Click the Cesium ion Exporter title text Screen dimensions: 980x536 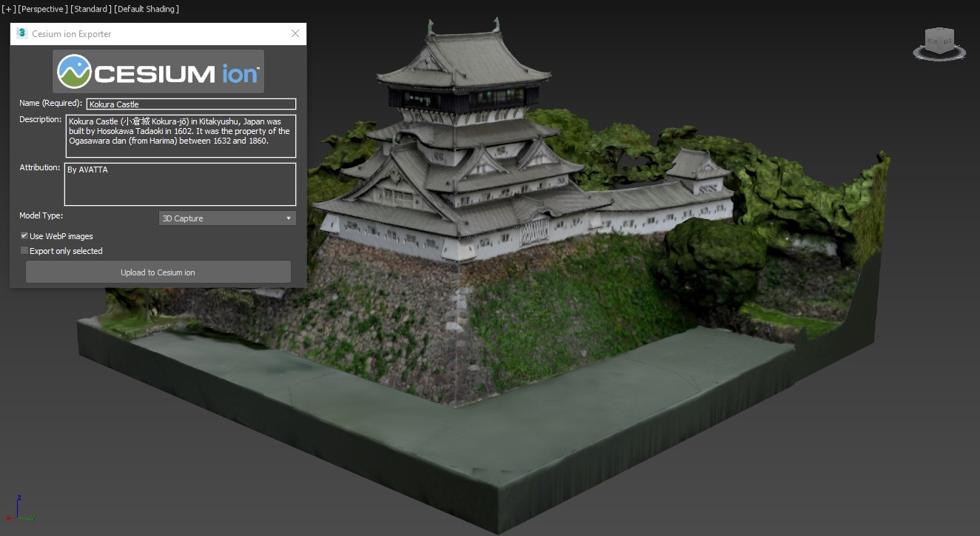[x=72, y=34]
